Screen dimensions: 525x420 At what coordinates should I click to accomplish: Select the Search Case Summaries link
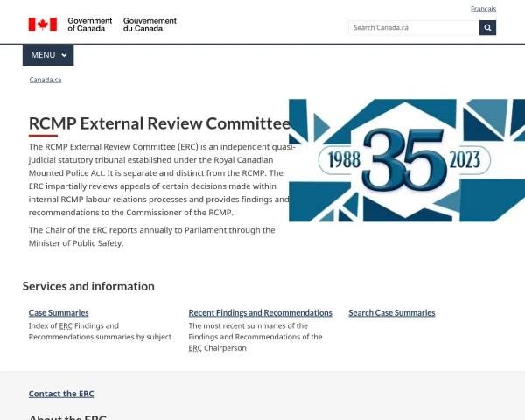(x=391, y=312)
